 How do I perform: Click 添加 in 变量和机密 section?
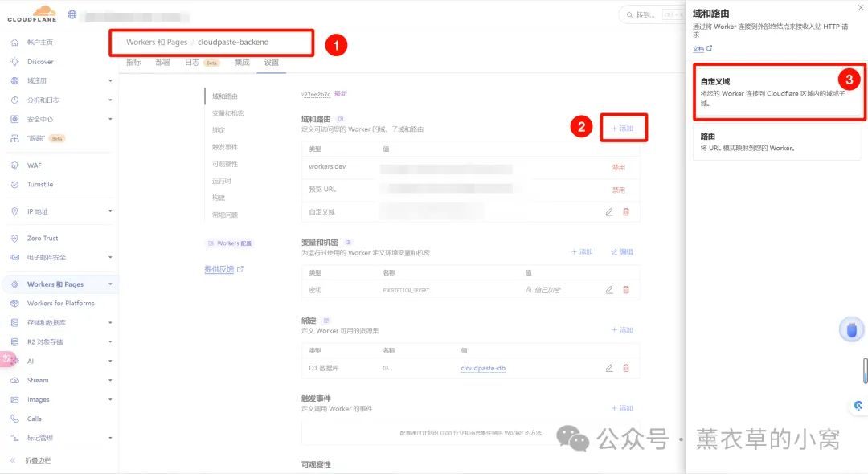pos(582,251)
